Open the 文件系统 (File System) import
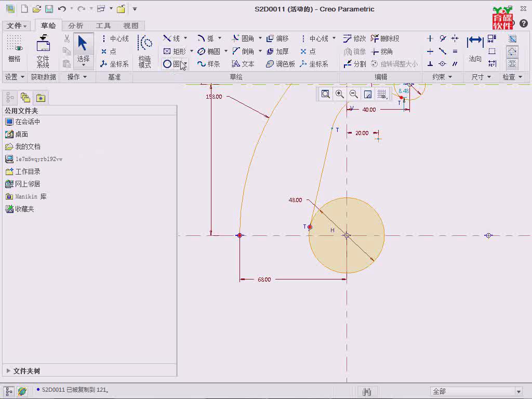 (x=43, y=51)
